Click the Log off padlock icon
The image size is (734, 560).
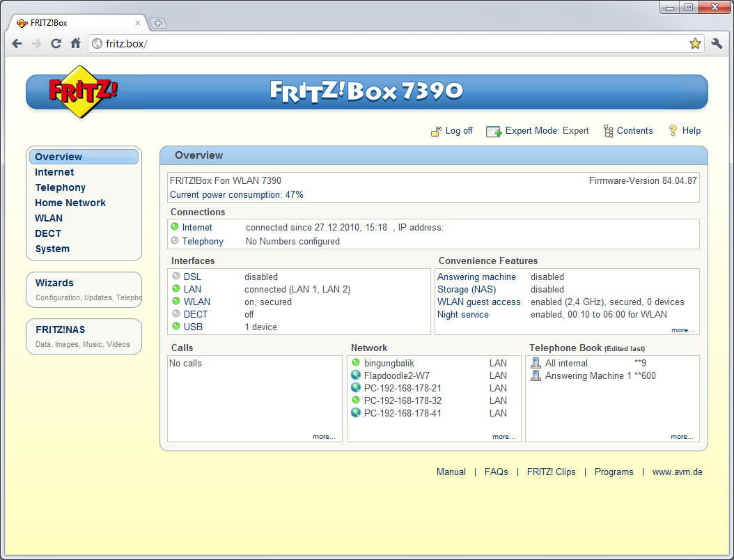pos(436,131)
